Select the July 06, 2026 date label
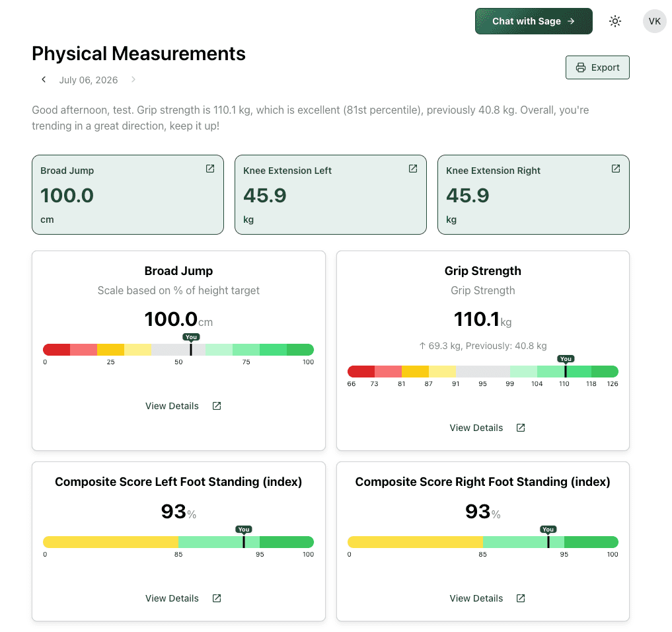Viewport: 672px width, 632px height. (x=89, y=80)
